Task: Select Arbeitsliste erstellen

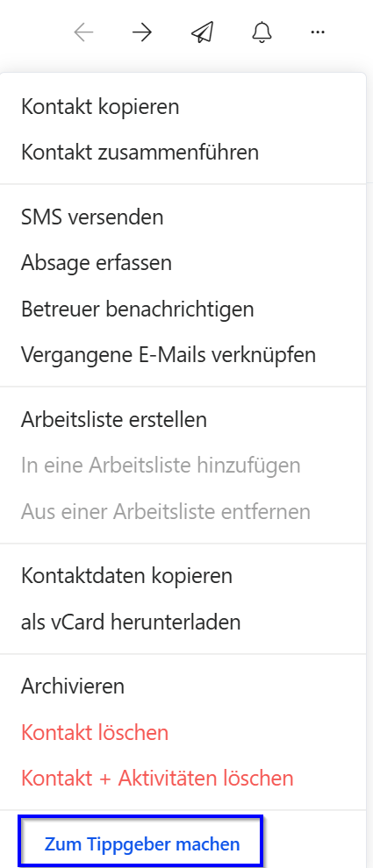Action: pos(183,420)
